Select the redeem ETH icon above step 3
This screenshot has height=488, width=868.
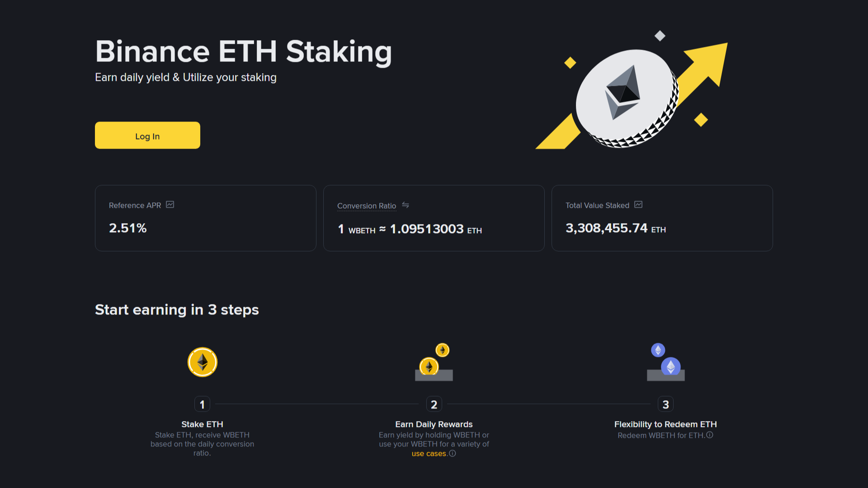(665, 361)
